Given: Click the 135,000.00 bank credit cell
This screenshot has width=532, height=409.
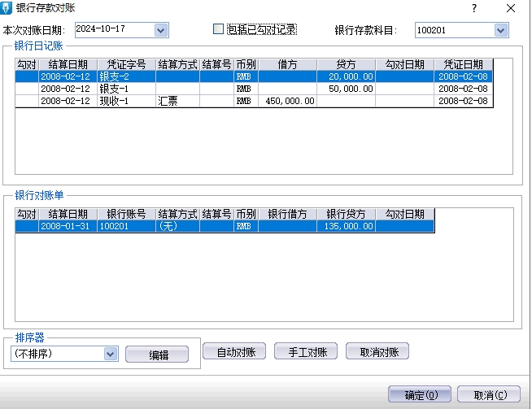Looking at the screenshot, I should coord(346,226).
